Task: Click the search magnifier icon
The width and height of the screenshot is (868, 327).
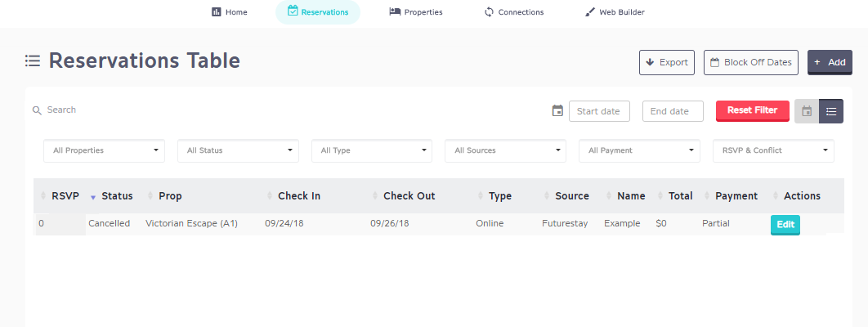Action: [x=37, y=110]
